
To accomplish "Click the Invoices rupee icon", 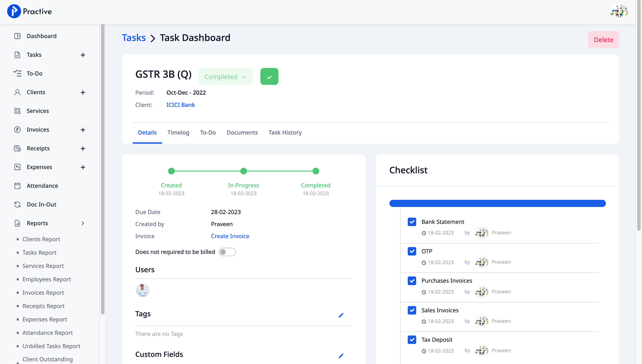I will (x=17, y=129).
